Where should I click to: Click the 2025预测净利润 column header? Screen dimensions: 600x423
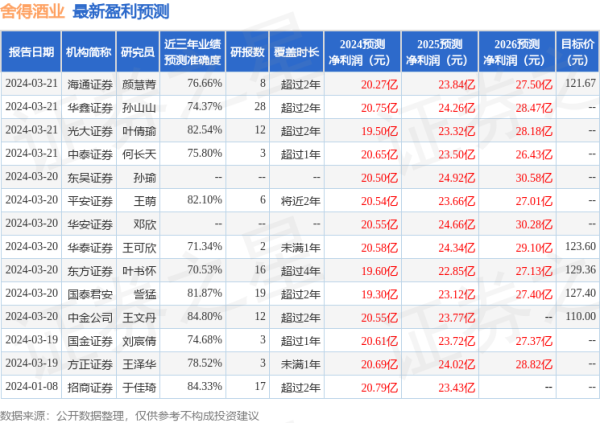440,52
